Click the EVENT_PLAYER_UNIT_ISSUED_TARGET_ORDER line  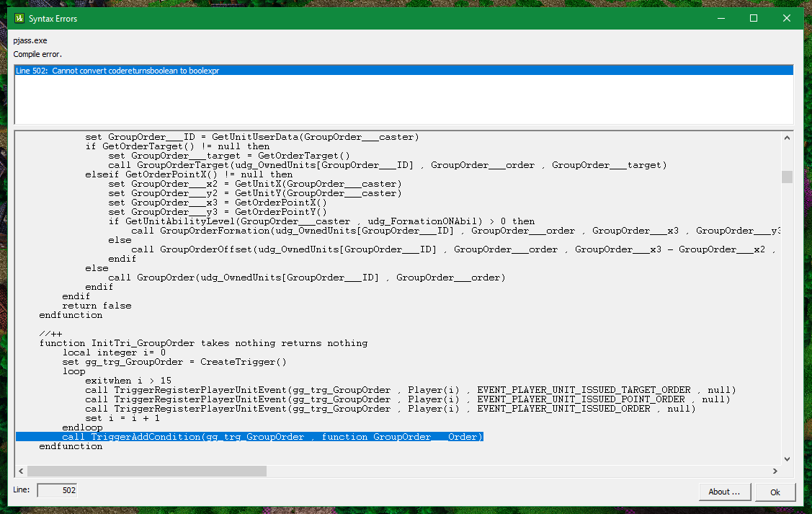(x=411, y=389)
